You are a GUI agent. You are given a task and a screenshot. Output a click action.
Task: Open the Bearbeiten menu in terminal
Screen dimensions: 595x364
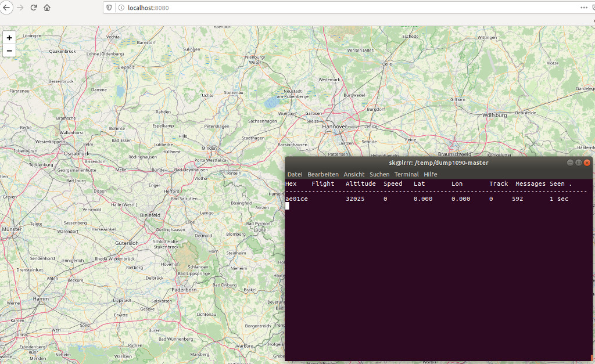pyautogui.click(x=323, y=174)
